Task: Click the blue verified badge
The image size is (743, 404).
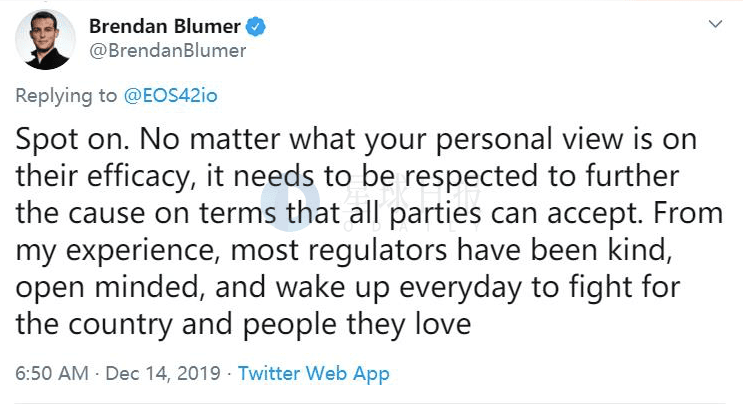Action: (x=255, y=27)
